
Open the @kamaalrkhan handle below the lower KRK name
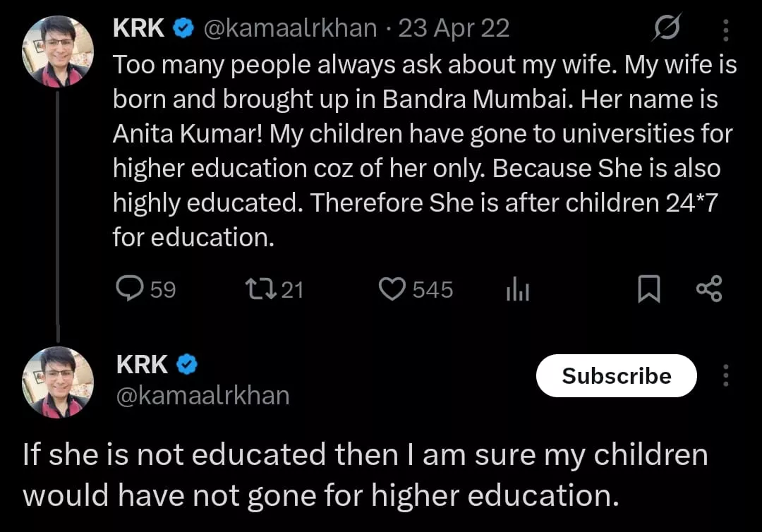pyautogui.click(x=202, y=395)
